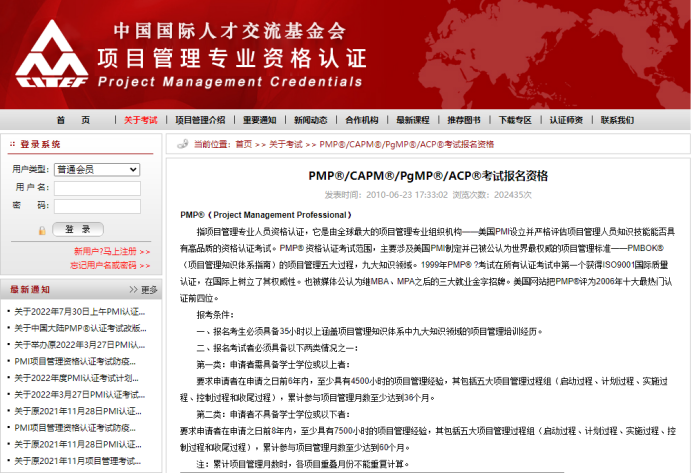Open 重要通知 navigation item
693x473 pixels.
click(x=259, y=120)
